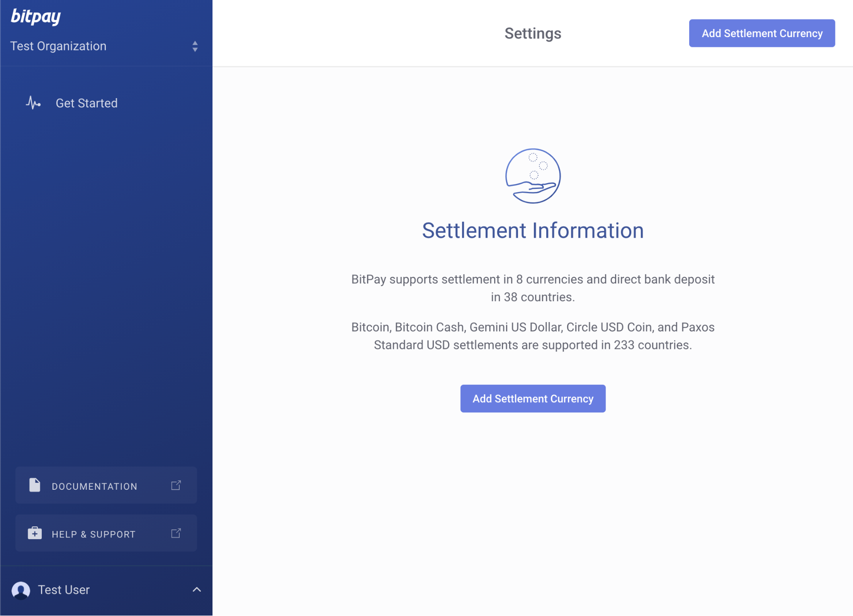Expand the Test User chevron menu
The height and width of the screenshot is (616, 853).
point(197,590)
